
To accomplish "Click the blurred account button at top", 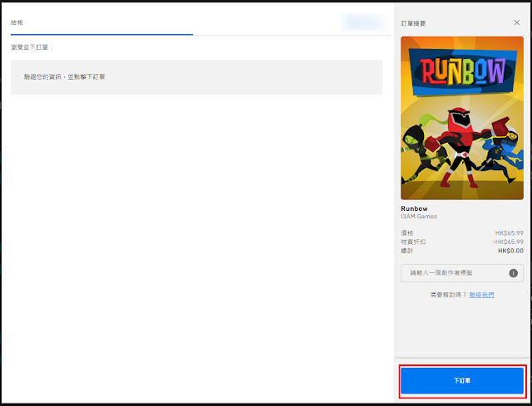I will [363, 22].
